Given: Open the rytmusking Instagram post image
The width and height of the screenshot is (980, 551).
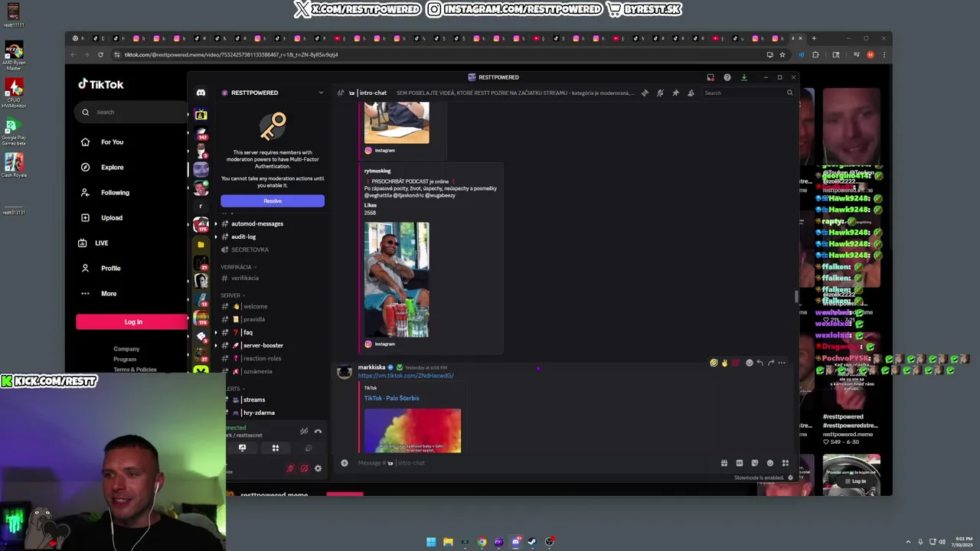Looking at the screenshot, I should [x=397, y=279].
